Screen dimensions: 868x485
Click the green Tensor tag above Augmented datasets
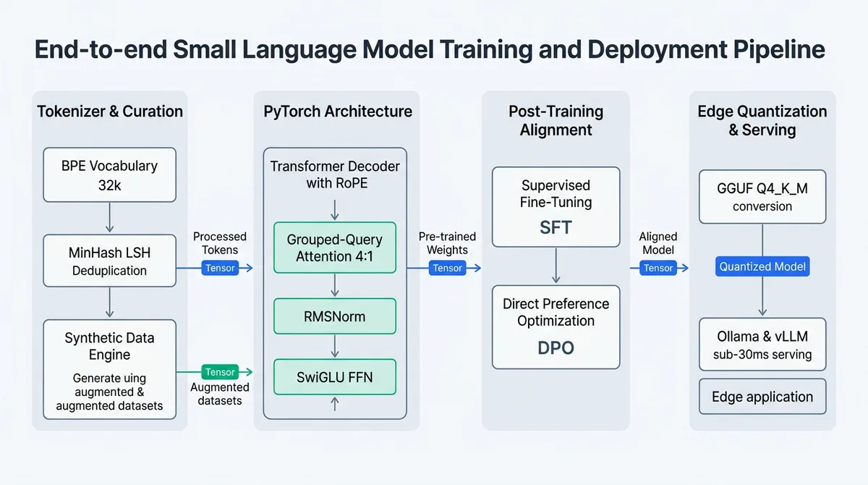coord(220,372)
